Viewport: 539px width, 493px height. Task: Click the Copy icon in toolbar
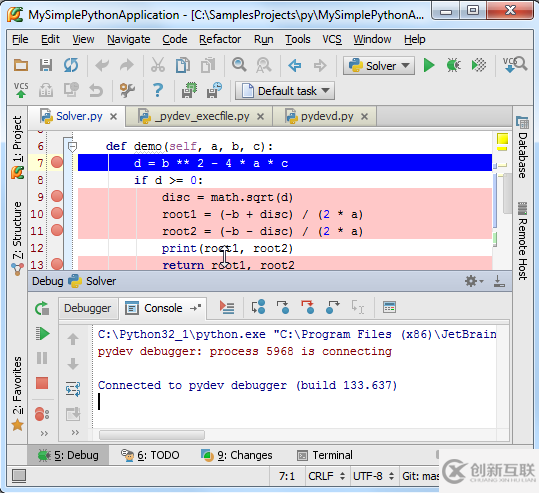(183, 65)
